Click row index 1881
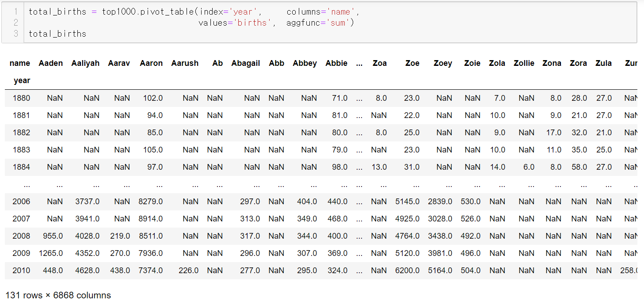The image size is (644, 301). pyautogui.click(x=21, y=115)
